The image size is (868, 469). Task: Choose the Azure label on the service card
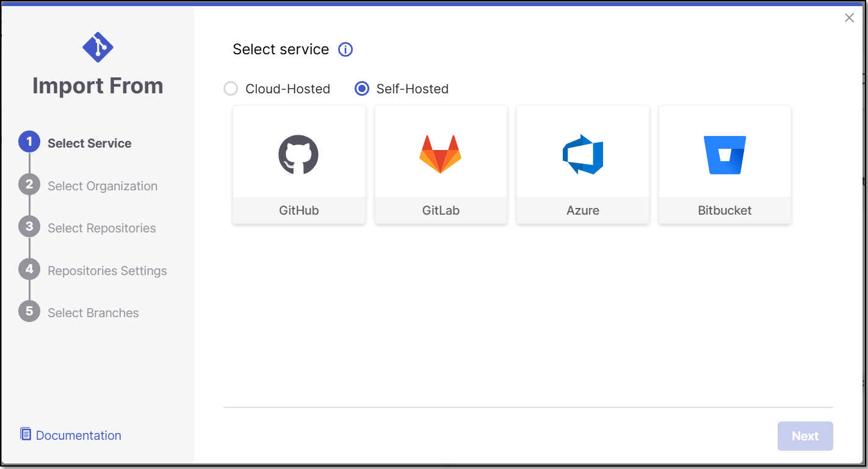(x=583, y=210)
